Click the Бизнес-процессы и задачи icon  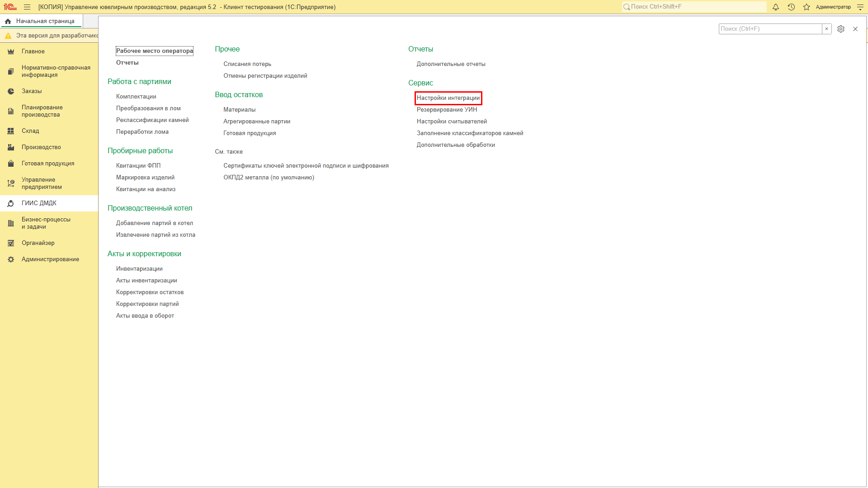[11, 223]
